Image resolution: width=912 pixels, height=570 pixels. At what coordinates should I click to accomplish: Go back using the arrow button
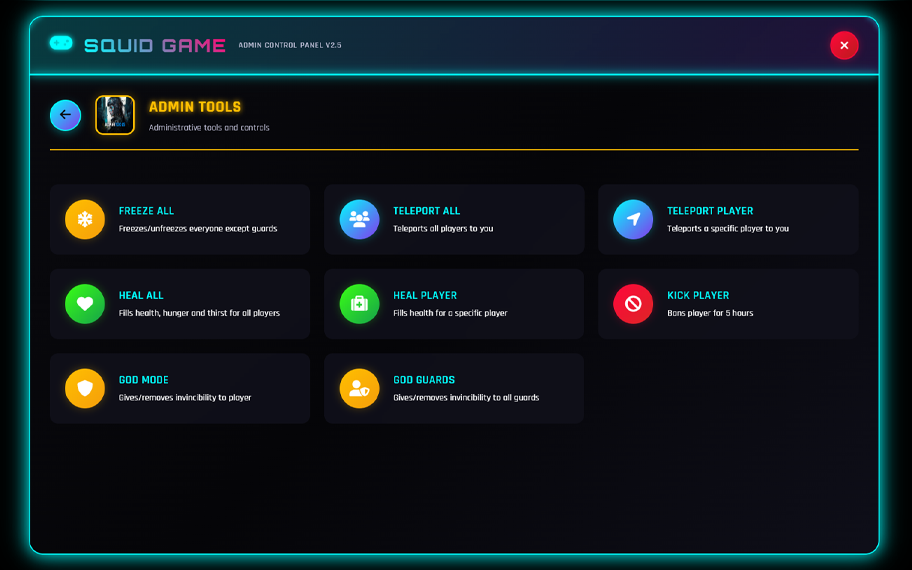point(65,115)
